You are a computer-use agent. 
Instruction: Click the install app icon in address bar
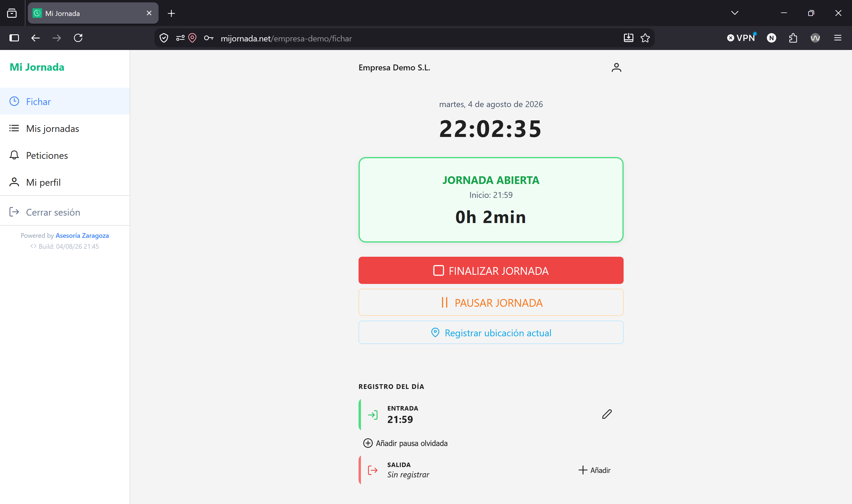[628, 38]
